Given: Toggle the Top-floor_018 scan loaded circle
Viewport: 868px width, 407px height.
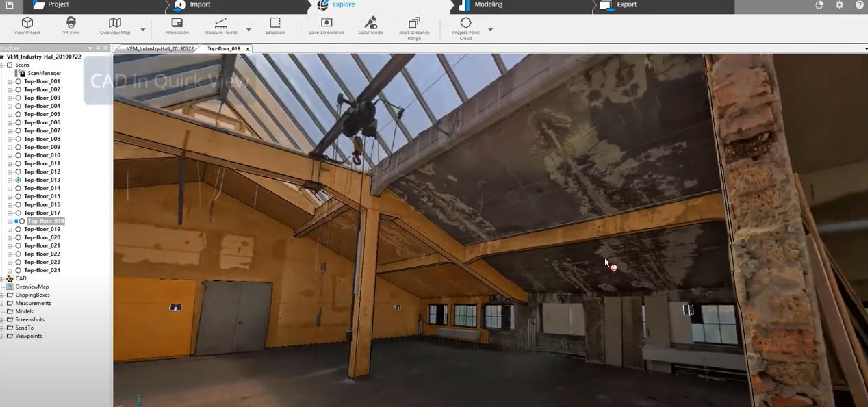Looking at the screenshot, I should (x=22, y=221).
